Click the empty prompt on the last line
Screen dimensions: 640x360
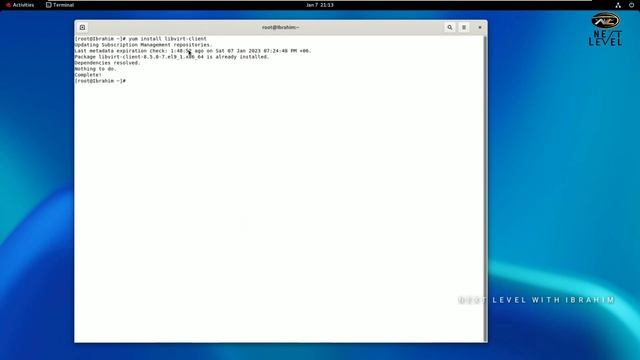point(100,81)
